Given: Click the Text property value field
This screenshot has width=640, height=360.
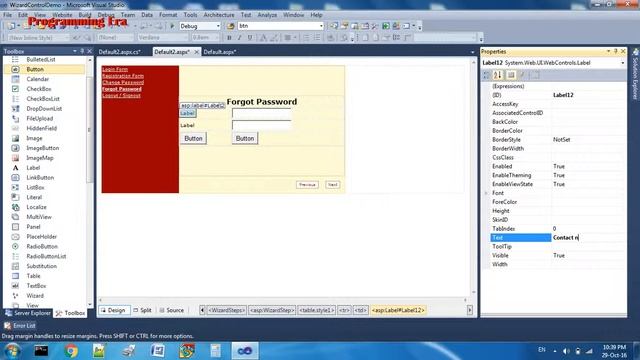Looking at the screenshot, I should (x=589, y=238).
